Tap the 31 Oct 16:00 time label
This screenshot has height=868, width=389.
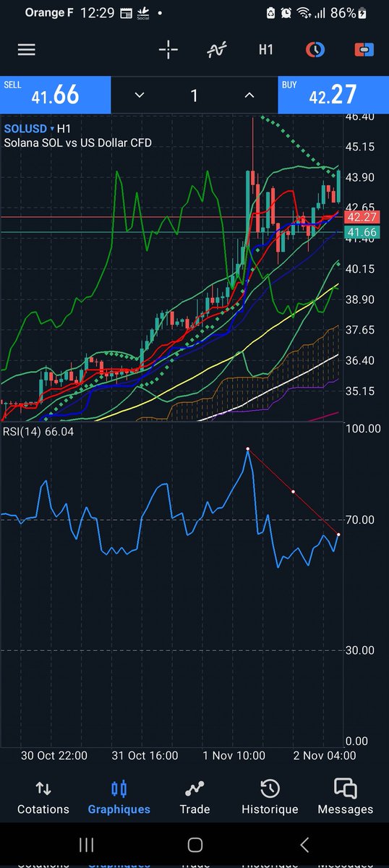(145, 755)
